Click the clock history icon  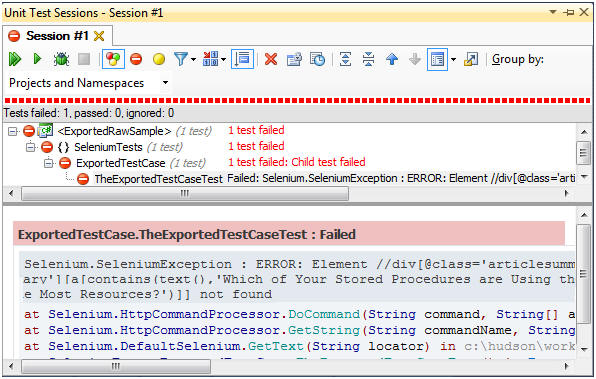click(317, 59)
